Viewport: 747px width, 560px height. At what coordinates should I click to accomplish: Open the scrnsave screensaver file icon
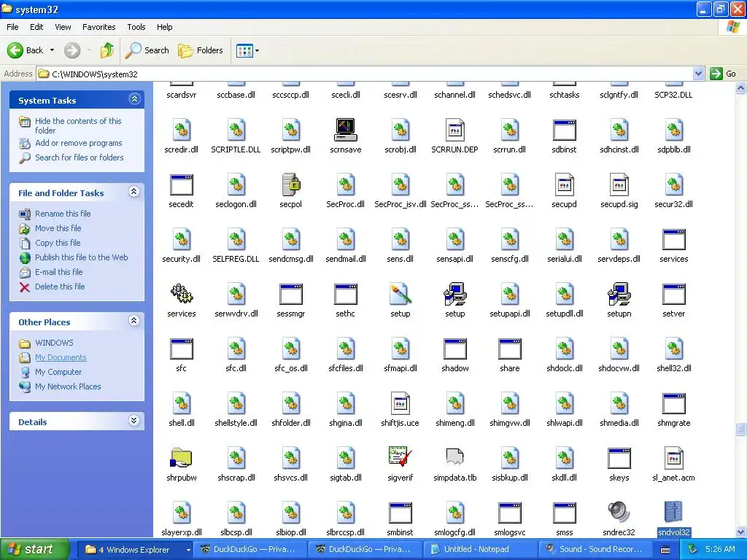click(345, 130)
